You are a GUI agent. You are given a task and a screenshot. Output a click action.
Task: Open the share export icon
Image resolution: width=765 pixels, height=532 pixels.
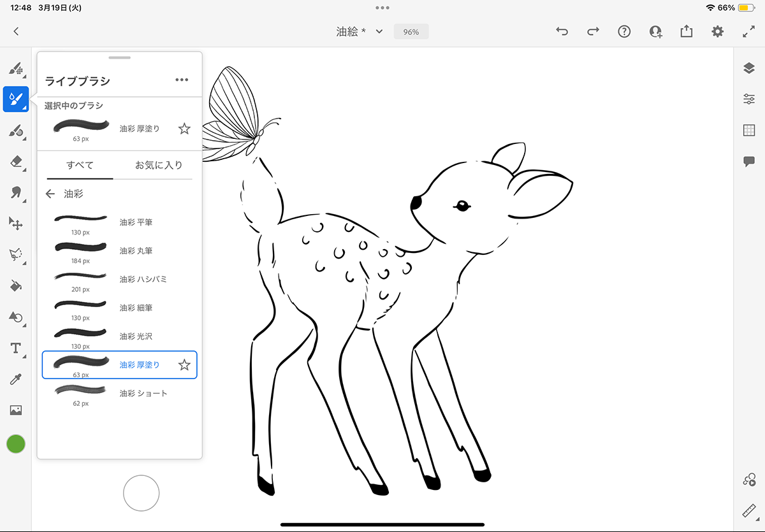pyautogui.click(x=686, y=31)
